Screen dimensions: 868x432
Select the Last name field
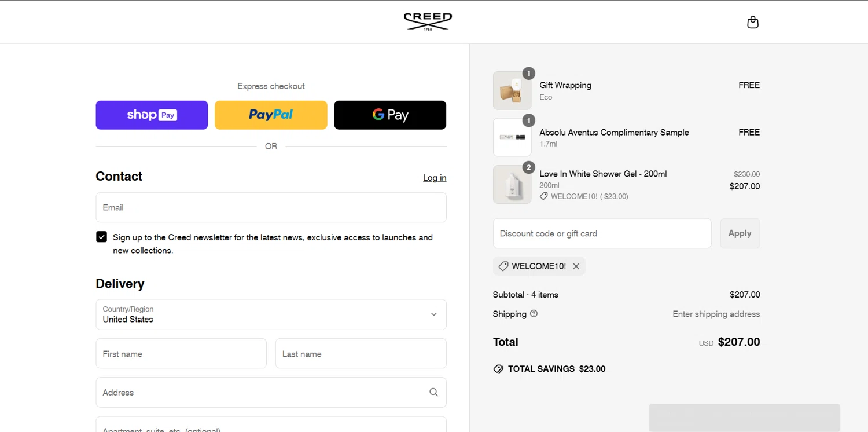coord(361,353)
